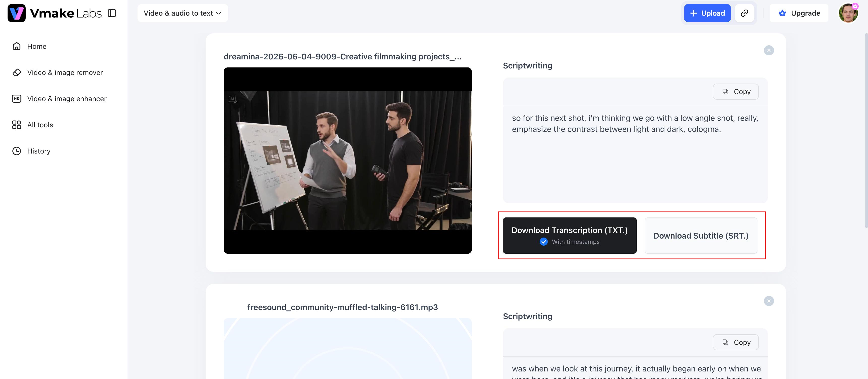Image resolution: width=868 pixels, height=379 pixels.
Task: Click Download Transcription (TXT.) button
Action: tap(569, 236)
